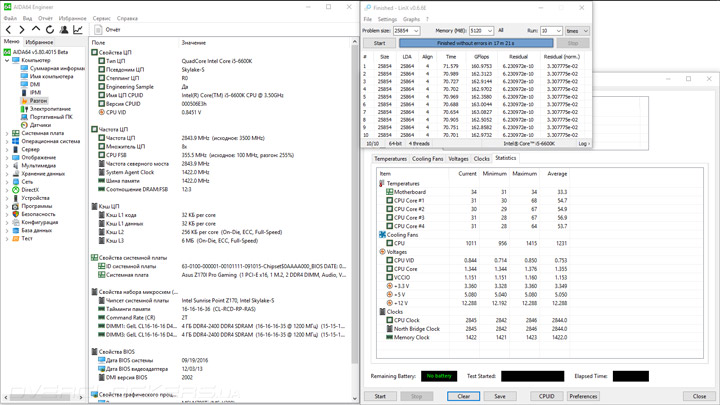Open the Graphs menu in LinX

[x=411, y=19]
